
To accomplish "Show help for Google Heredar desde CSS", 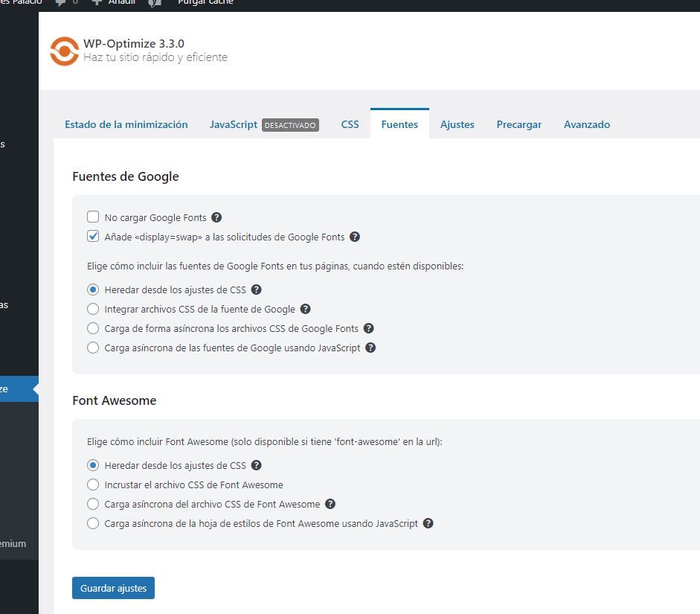I will coord(256,290).
